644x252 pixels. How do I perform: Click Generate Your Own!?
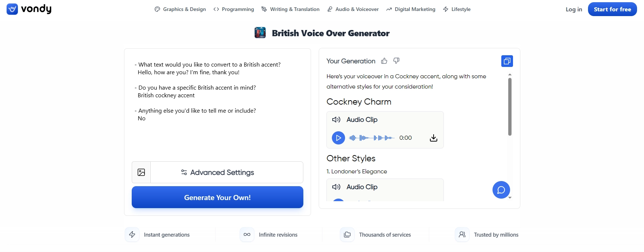coord(217,197)
